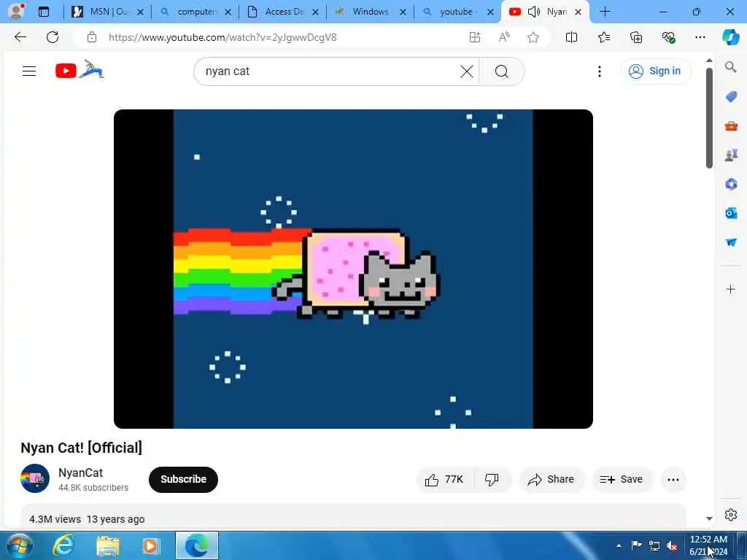Open tab actions menu button

[43, 12]
